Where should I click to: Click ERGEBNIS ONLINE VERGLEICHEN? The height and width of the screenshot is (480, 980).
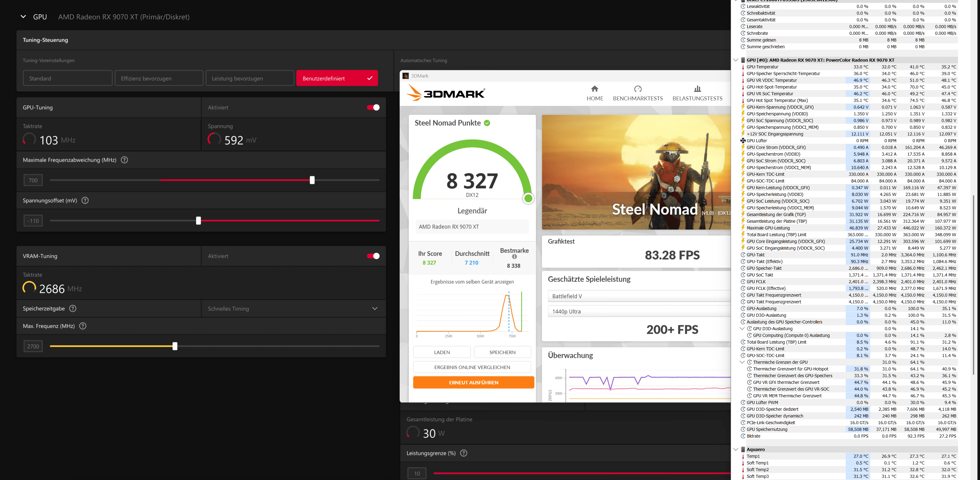472,367
